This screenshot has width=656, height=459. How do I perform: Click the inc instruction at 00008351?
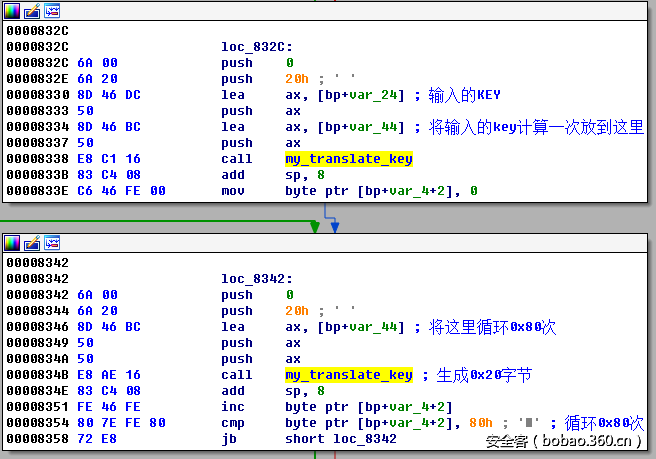tap(236, 407)
